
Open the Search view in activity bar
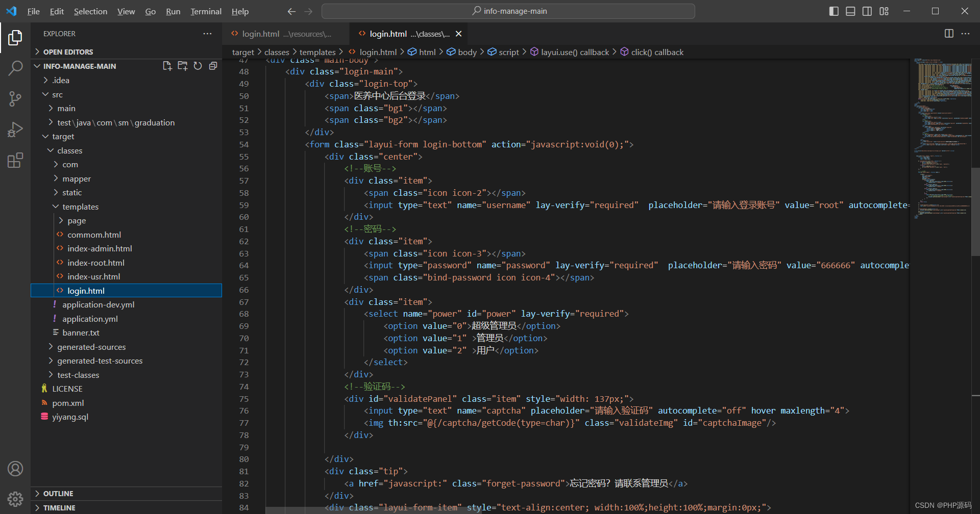click(x=15, y=68)
